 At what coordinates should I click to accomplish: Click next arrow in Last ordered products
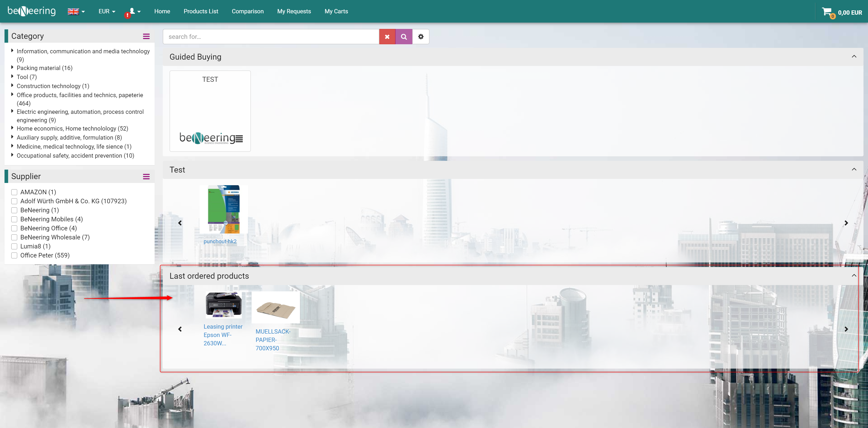click(x=846, y=329)
